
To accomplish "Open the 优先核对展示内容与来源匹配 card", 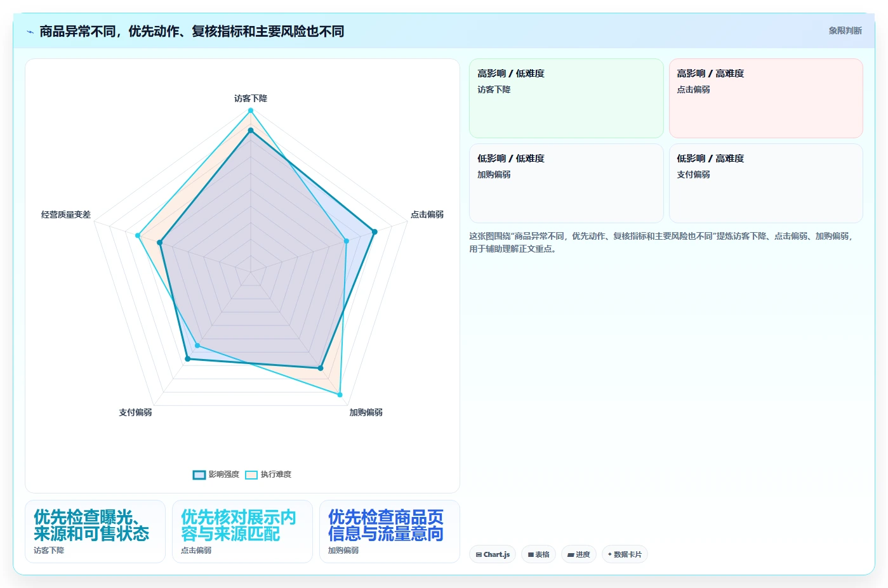I will coord(242,532).
